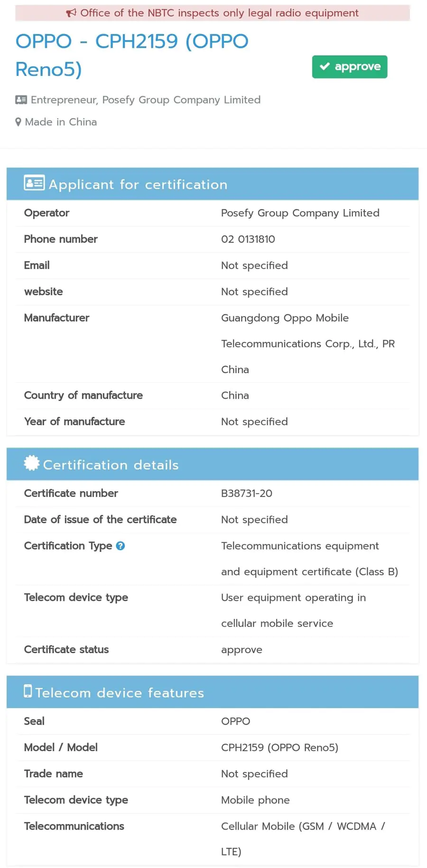Click the location pin icon near Made in China
Screen dimensions: 427x868
tap(18, 122)
